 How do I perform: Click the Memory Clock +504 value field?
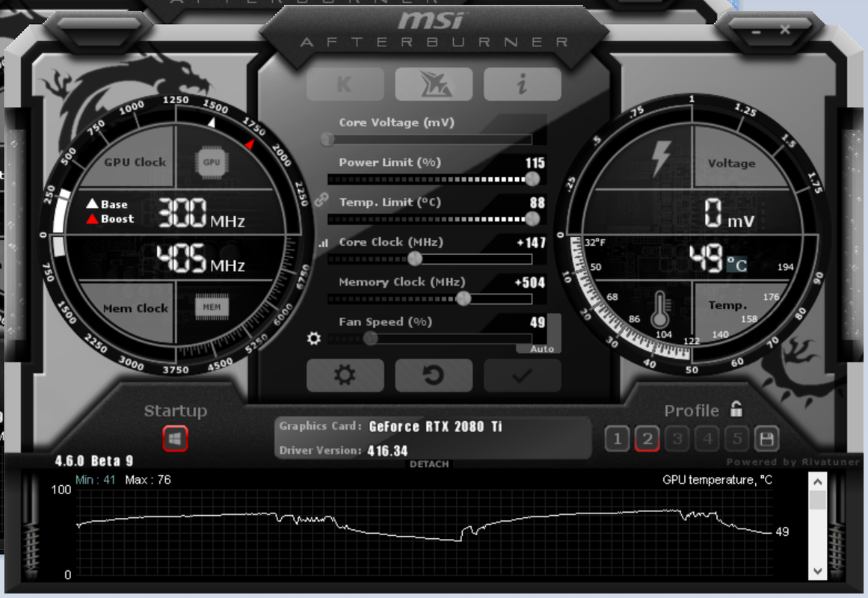pos(530,283)
